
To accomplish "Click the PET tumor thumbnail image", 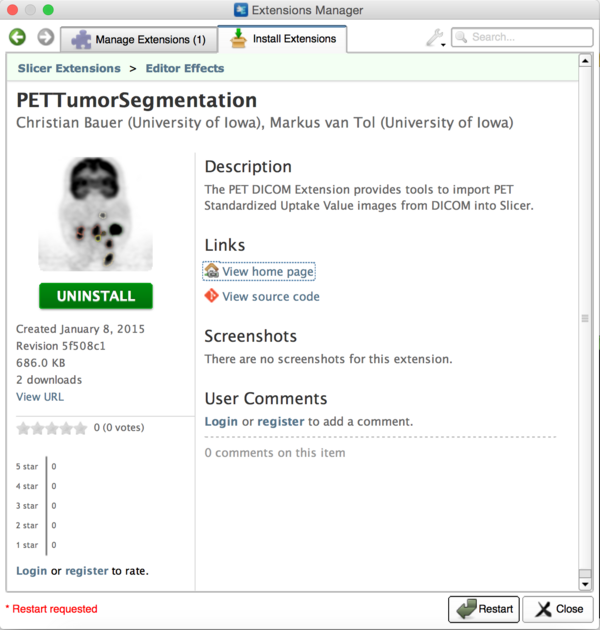I will click(96, 213).
